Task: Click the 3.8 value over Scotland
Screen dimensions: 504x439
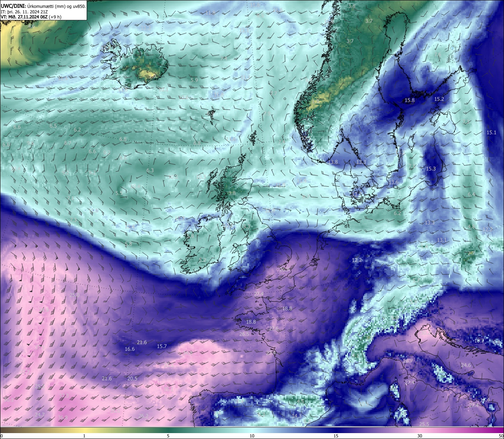Action: tap(232, 193)
